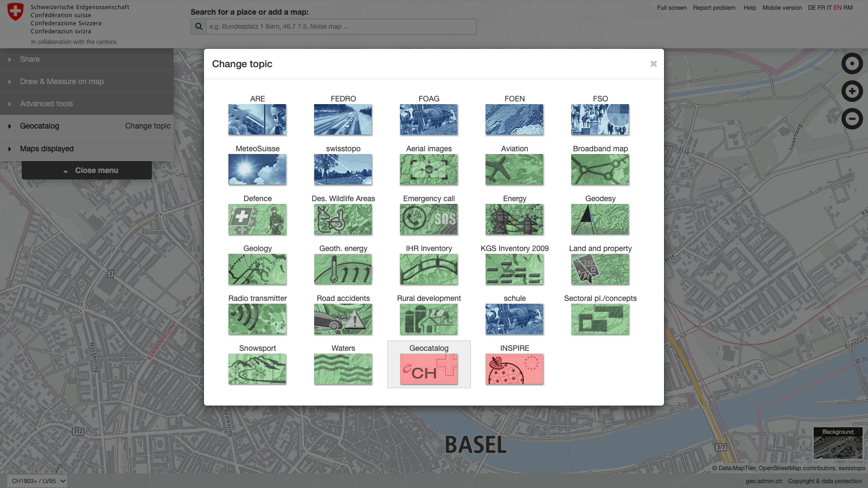Image resolution: width=868 pixels, height=488 pixels.
Task: Open the geo.admin.ch footer link
Action: [763, 481]
